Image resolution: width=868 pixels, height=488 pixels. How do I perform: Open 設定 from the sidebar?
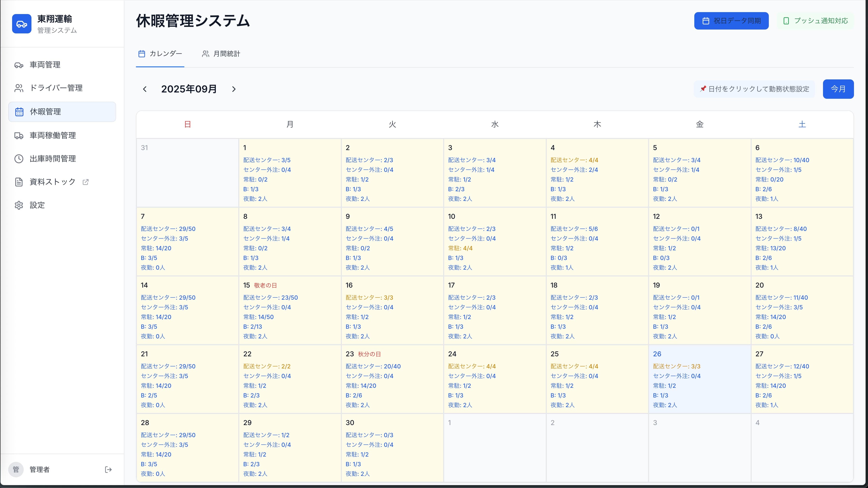click(x=62, y=205)
